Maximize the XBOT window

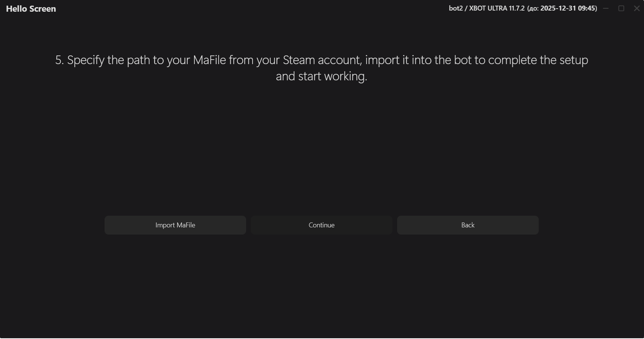tap(621, 8)
